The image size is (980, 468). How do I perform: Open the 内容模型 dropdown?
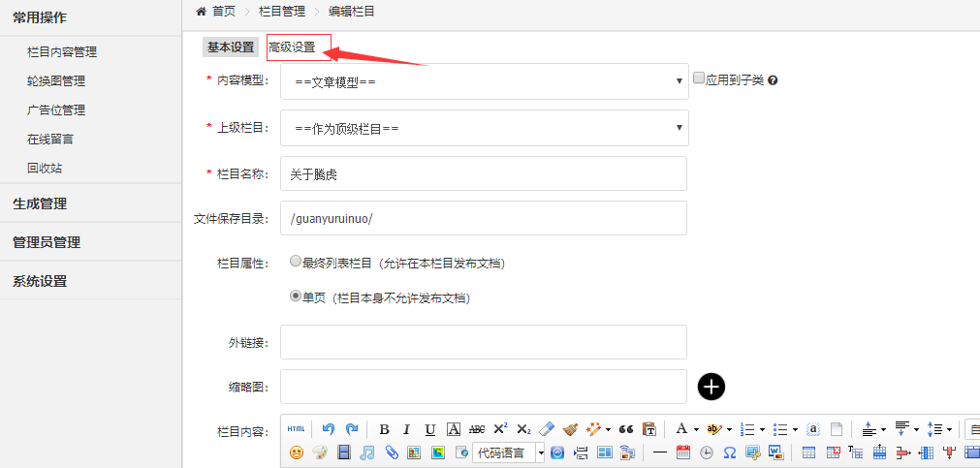point(484,81)
